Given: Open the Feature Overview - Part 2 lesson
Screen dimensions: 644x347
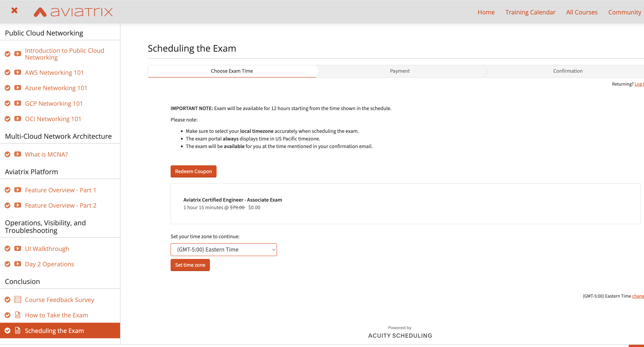Looking at the screenshot, I should [60, 206].
